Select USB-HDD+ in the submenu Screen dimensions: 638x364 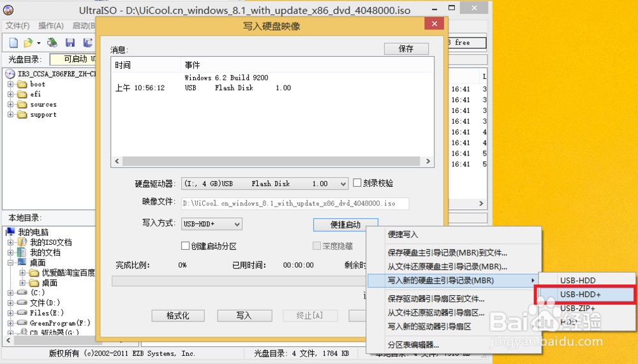584,295
